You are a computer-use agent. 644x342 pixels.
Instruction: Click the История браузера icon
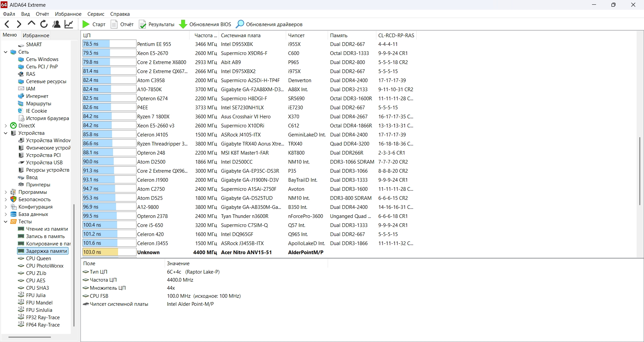pos(21,118)
